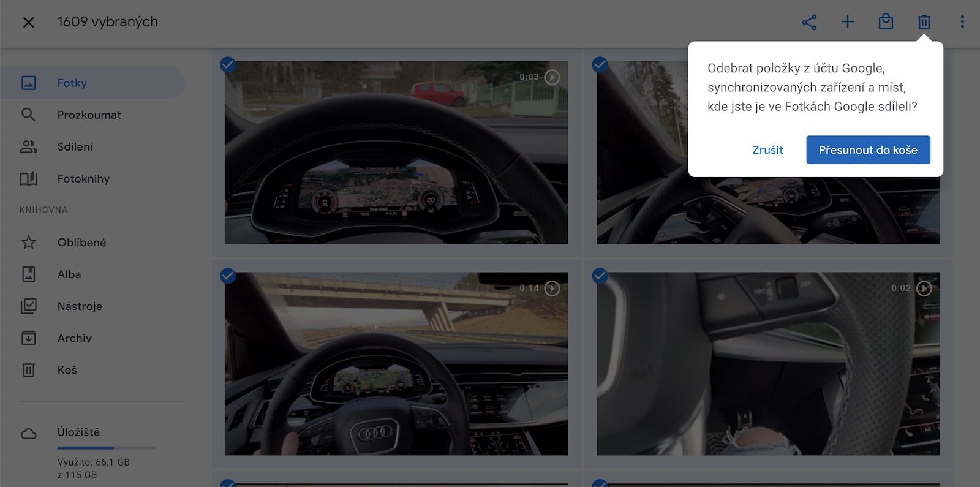Deselect the 0:03 video checkmark

click(228, 64)
